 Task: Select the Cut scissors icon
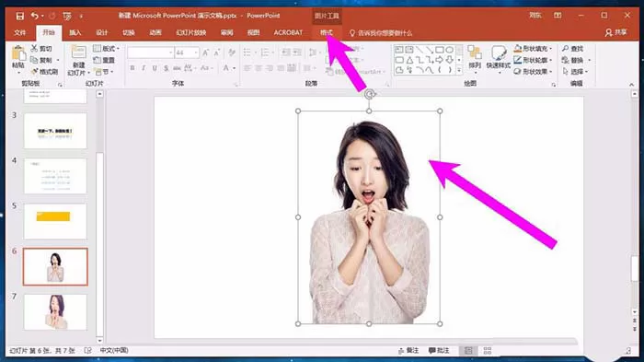35,49
